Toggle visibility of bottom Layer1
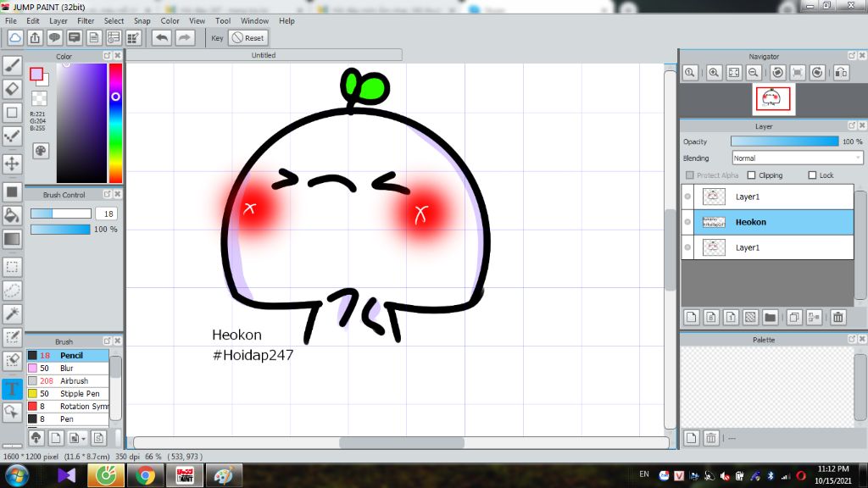This screenshot has height=488, width=868. coord(687,247)
